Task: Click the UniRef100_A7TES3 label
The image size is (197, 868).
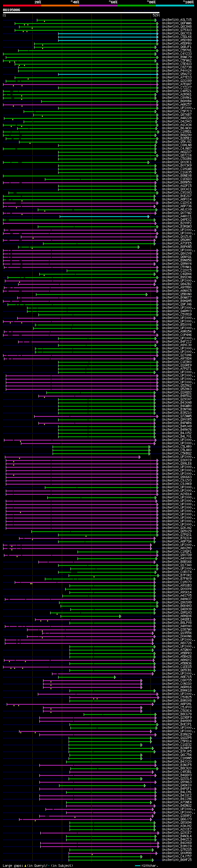Action: pos(177,78)
